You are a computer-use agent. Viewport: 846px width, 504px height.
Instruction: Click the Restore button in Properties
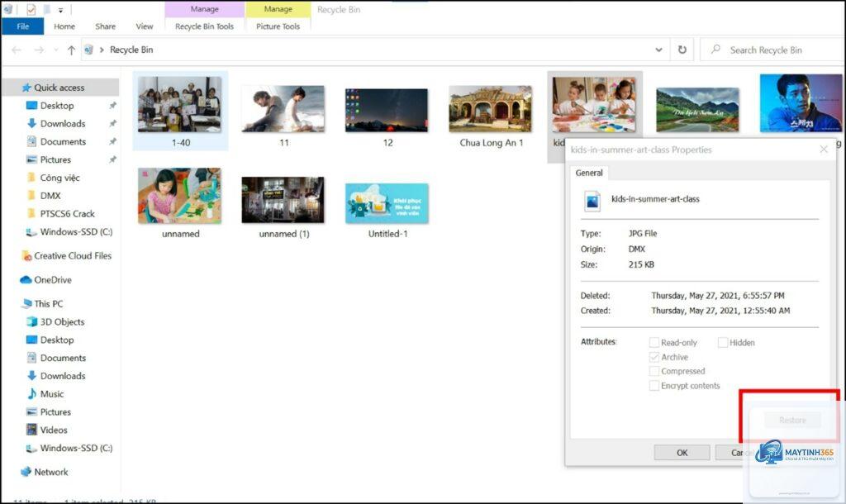(x=792, y=420)
